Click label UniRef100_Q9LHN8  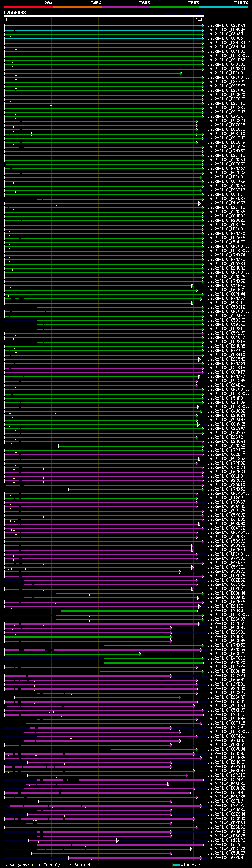(x=226, y=719)
